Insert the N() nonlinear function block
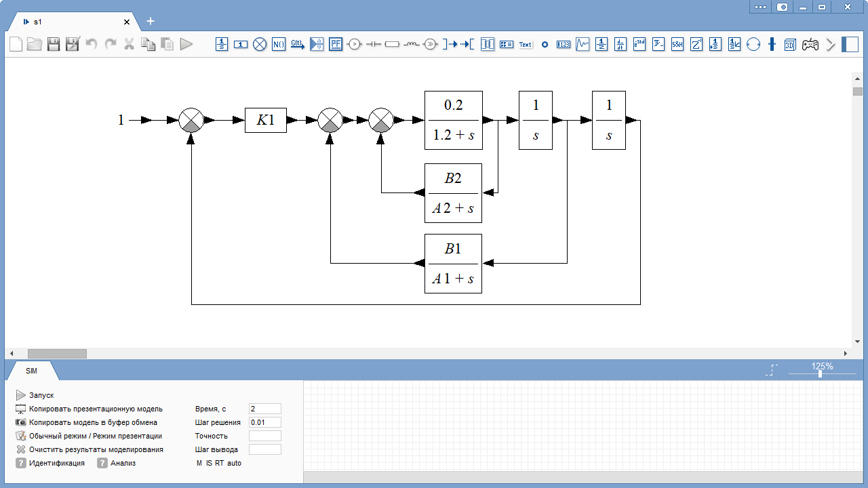This screenshot has width=868, height=488. (279, 45)
